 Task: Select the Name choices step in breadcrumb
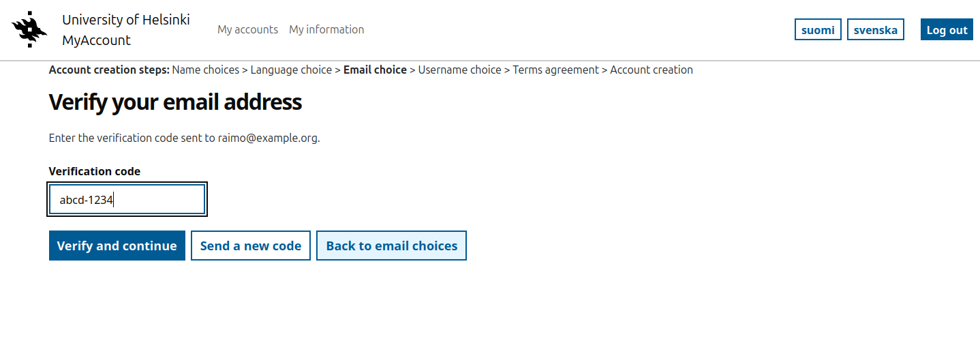coord(205,70)
